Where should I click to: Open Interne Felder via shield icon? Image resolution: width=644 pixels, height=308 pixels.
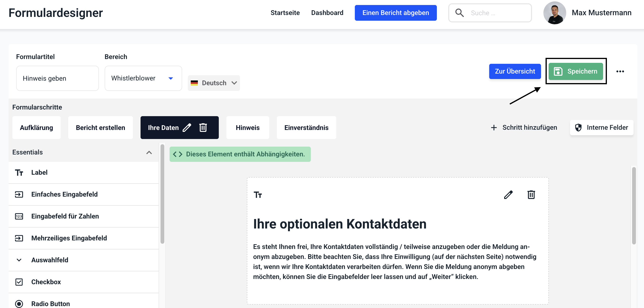click(x=578, y=128)
